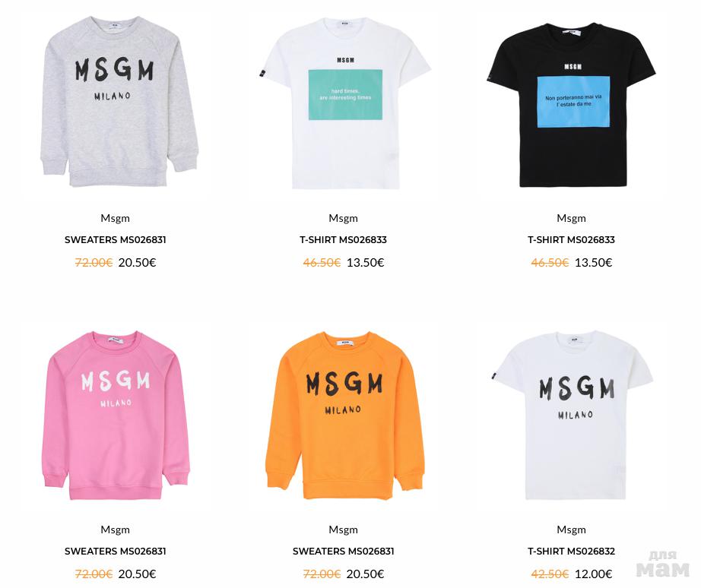Click T-SHIRT MS026833 title under black tee
Viewport: 701px width, 588px height.
coord(571,240)
